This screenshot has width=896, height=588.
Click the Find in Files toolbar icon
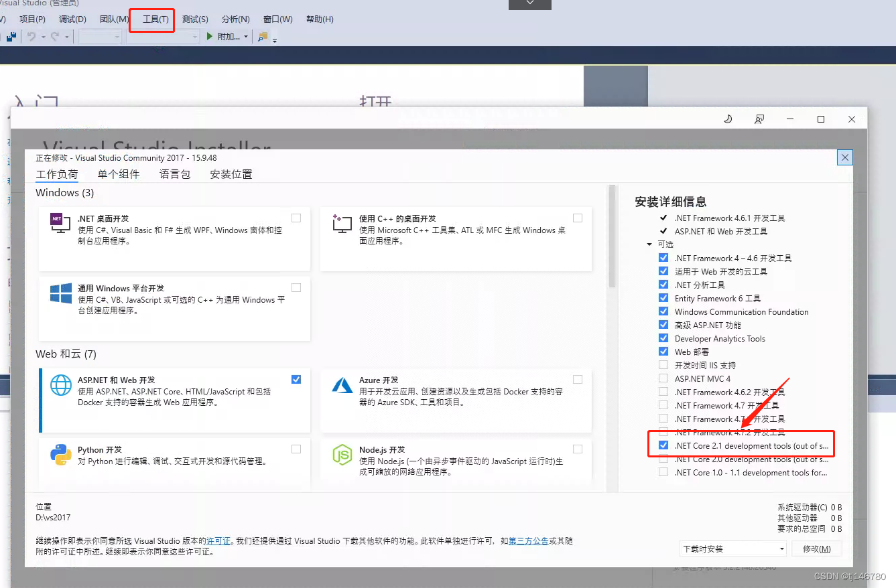[263, 37]
